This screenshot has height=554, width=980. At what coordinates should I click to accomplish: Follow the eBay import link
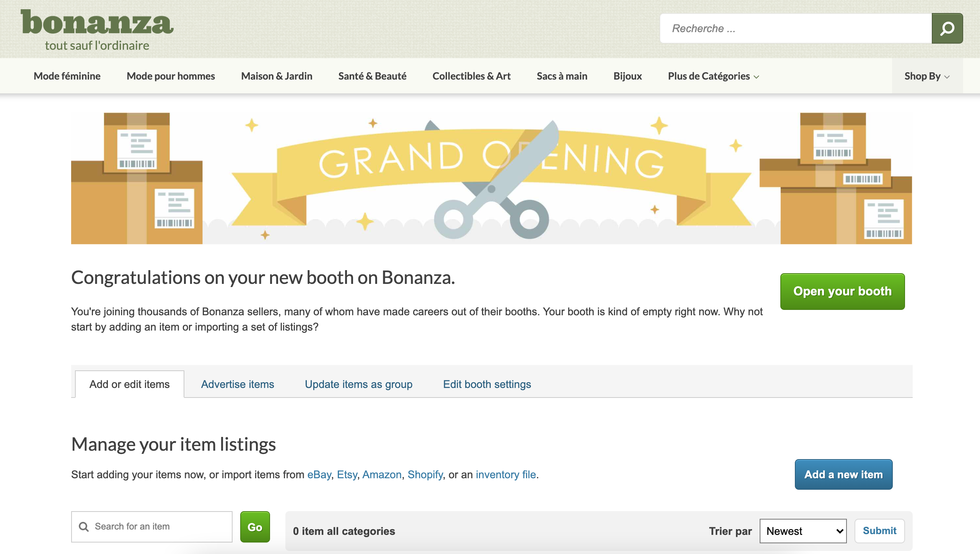319,474
